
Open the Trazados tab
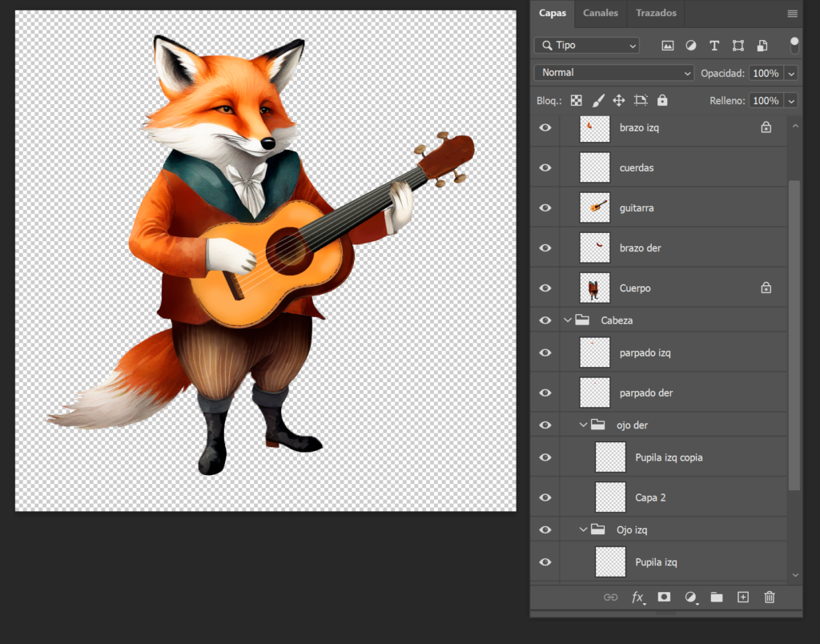[656, 13]
